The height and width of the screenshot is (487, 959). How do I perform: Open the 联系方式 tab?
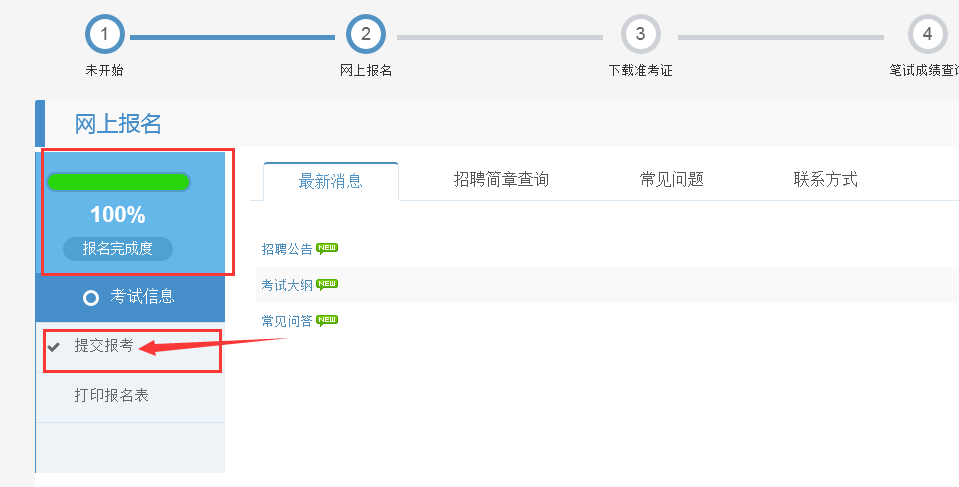[x=826, y=180]
